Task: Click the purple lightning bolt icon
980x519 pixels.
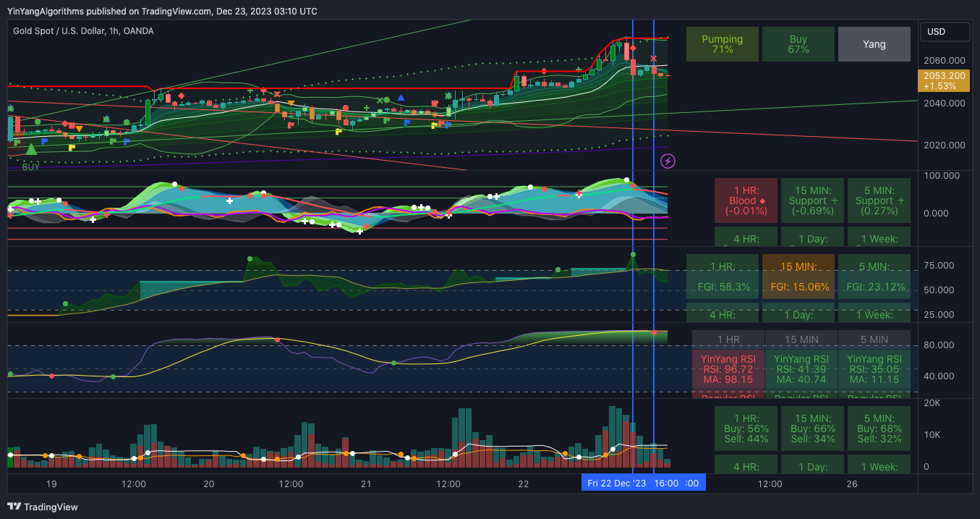Action: coord(668,161)
